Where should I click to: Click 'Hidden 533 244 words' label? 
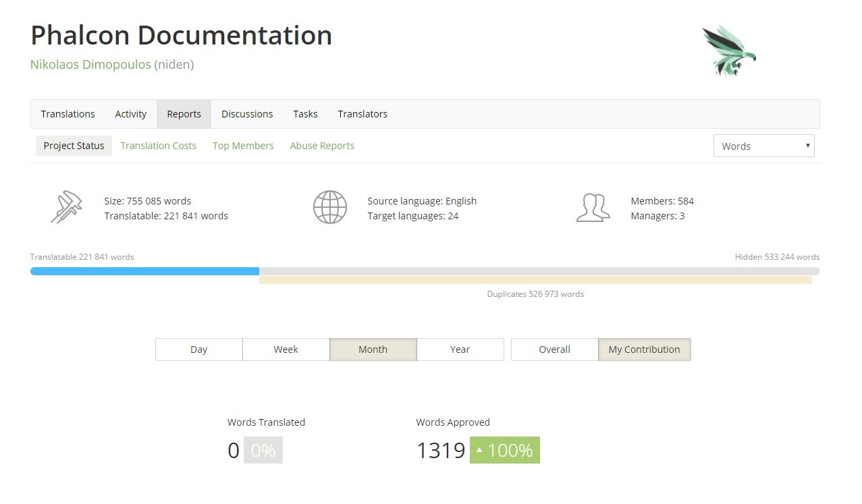pyautogui.click(x=777, y=257)
